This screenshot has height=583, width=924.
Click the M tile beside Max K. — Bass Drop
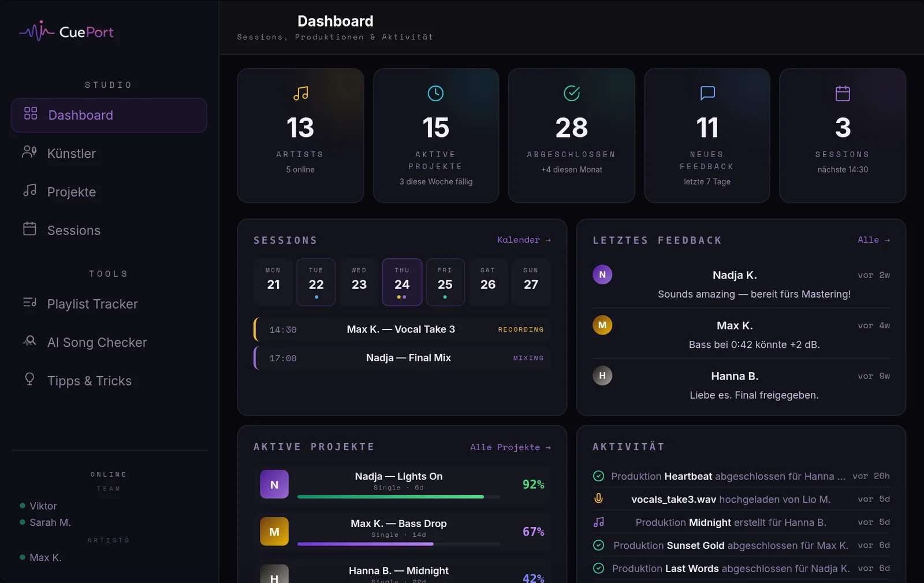[x=274, y=532]
